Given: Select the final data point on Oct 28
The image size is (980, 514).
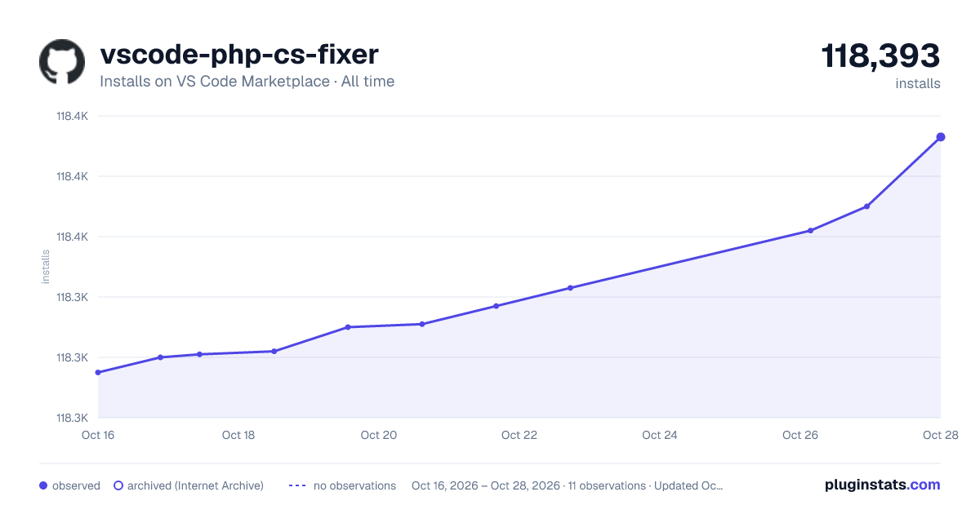Looking at the screenshot, I should coord(941,137).
